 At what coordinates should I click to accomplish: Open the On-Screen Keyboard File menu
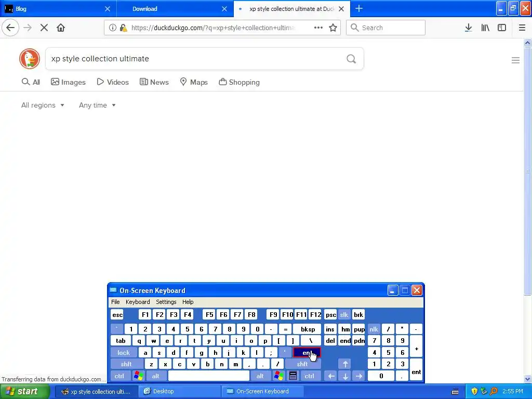(115, 302)
